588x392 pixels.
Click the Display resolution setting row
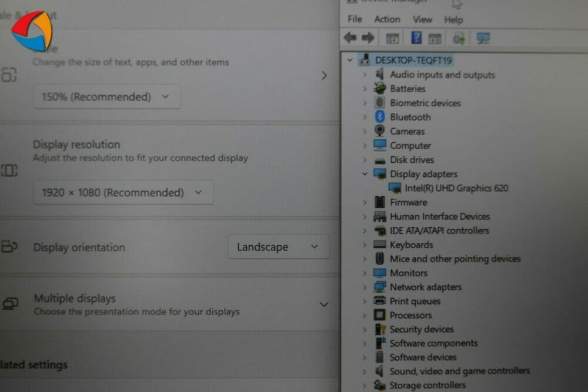[x=169, y=170]
